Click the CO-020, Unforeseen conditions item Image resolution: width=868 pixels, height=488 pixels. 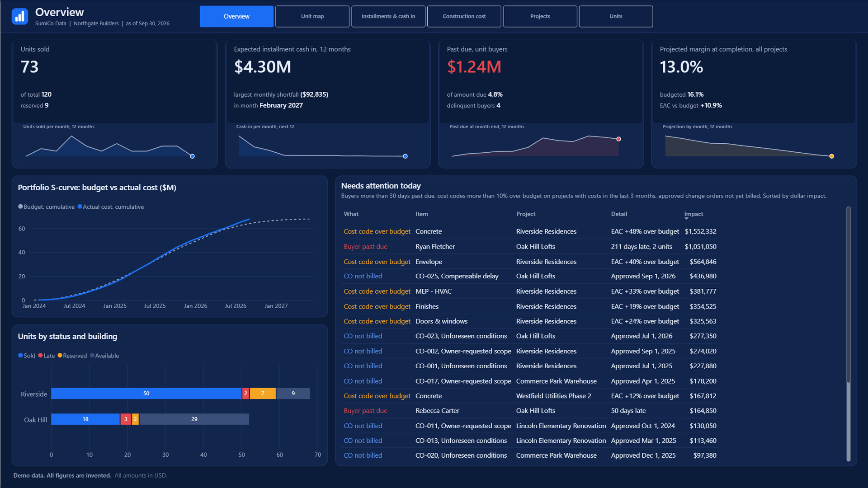[x=461, y=455]
